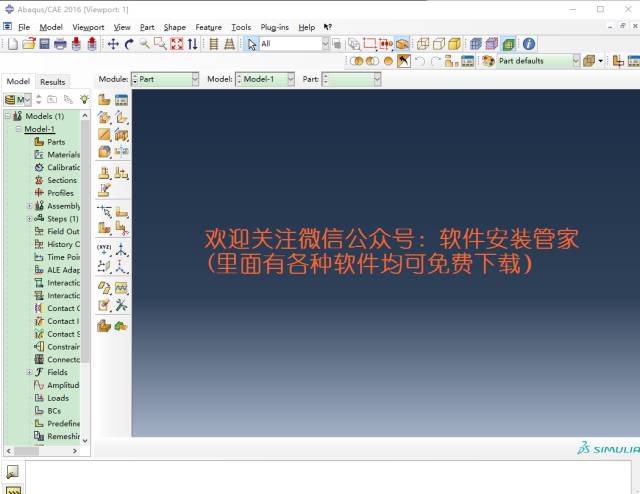The image size is (640, 494).
Task: Select the Rotate View tool
Action: pos(129,44)
